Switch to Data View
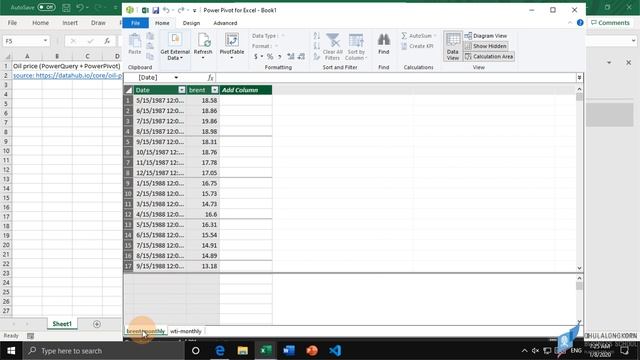Image resolution: width=640 pixels, height=360 pixels. 453,47
